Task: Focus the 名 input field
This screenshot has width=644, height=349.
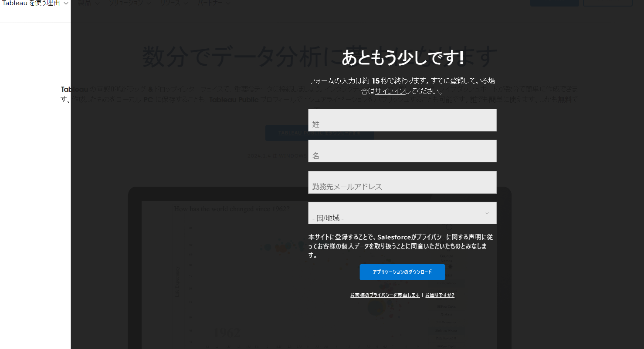Action: (x=402, y=151)
